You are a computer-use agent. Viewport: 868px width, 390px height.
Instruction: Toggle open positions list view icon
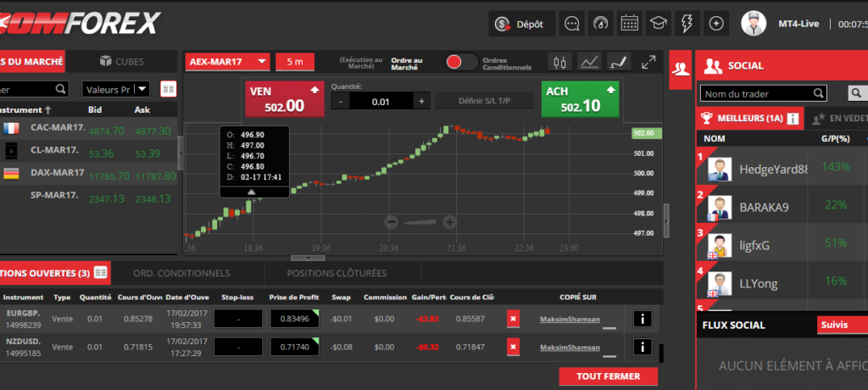(101, 273)
